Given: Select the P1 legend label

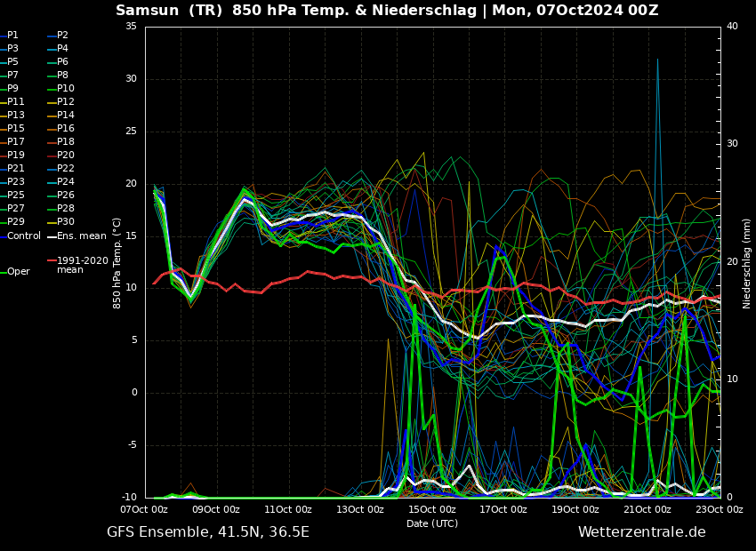Looking at the screenshot, I should (12, 36).
